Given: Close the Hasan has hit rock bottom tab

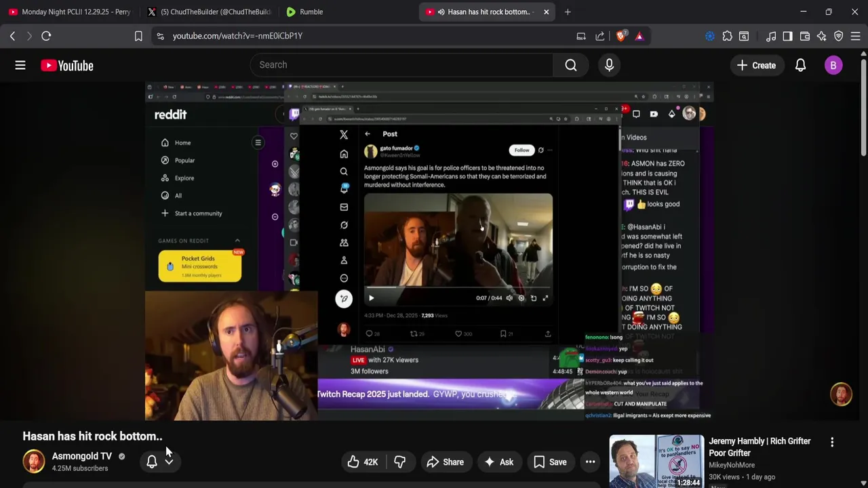Looking at the screenshot, I should tap(546, 12).
